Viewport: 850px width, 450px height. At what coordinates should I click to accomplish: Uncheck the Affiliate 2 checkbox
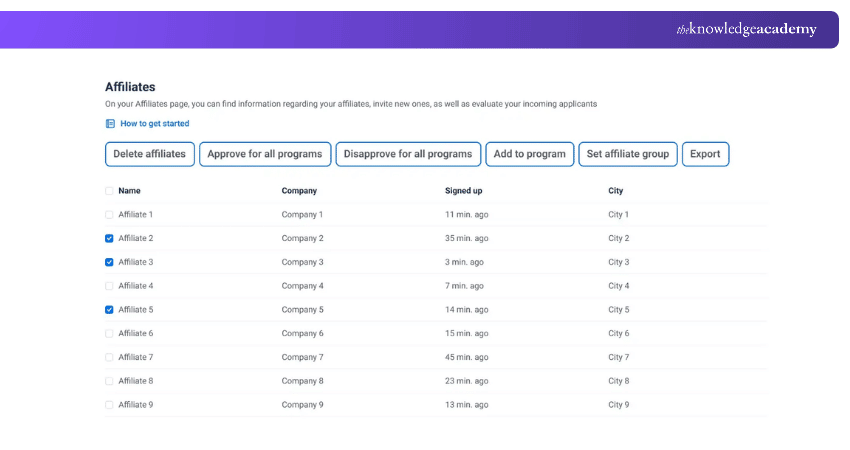click(x=109, y=239)
